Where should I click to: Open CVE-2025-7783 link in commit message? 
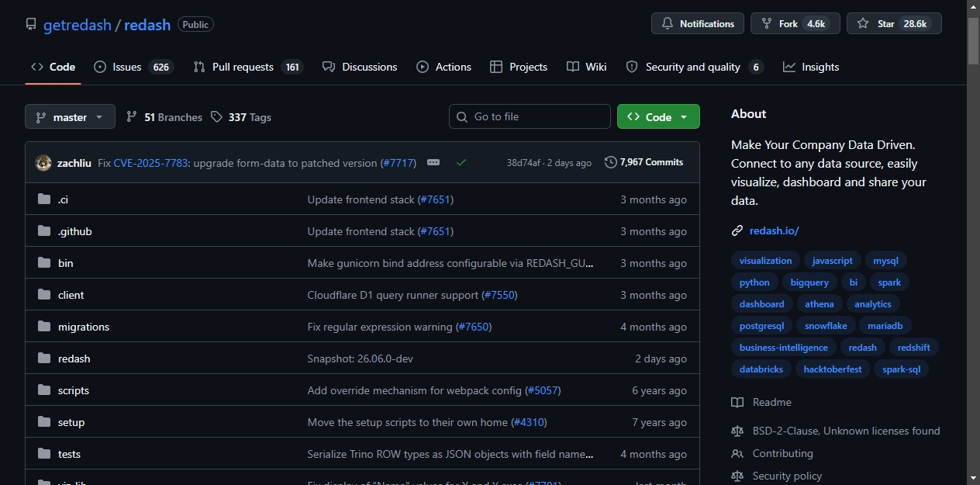coord(150,163)
